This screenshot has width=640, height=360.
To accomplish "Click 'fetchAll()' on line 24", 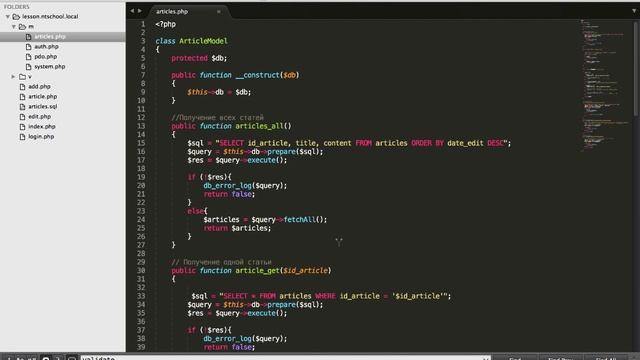I will click(x=305, y=220).
